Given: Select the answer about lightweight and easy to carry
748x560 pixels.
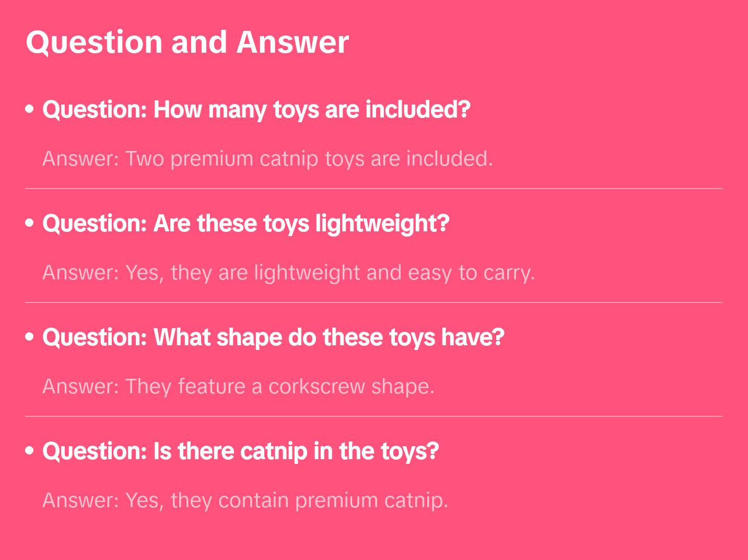Looking at the screenshot, I should pyautogui.click(x=288, y=273).
